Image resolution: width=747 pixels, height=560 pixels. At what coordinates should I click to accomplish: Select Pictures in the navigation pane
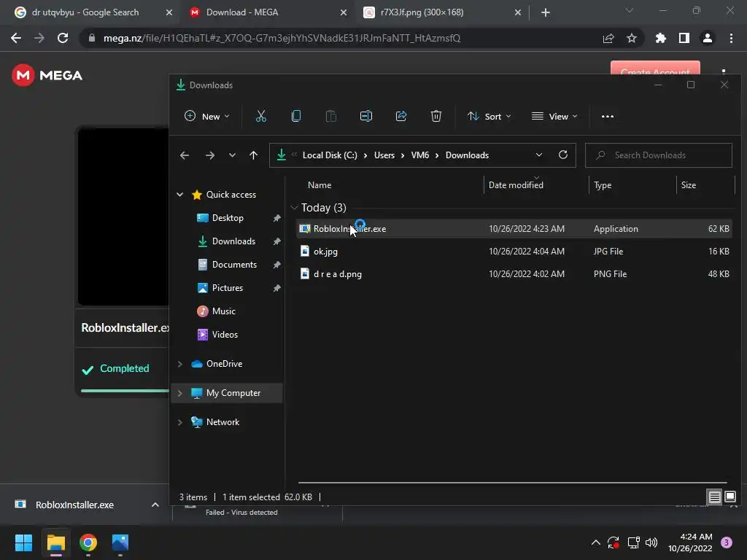coord(228,287)
